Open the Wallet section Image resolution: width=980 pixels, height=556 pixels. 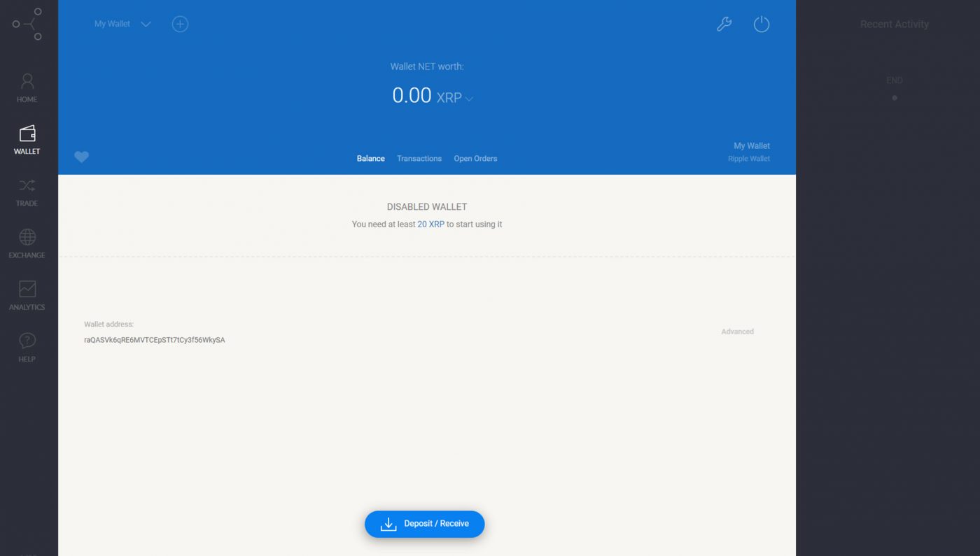click(27, 140)
